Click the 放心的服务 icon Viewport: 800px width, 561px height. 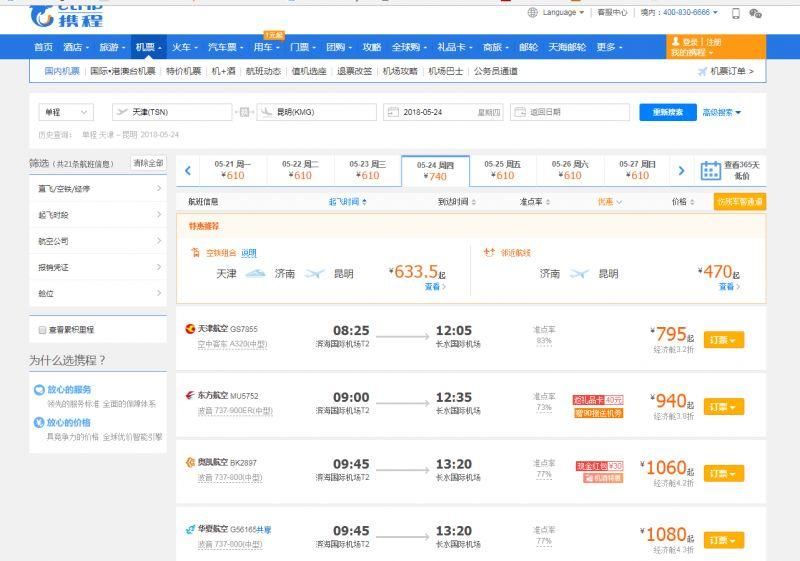pyautogui.click(x=39, y=390)
